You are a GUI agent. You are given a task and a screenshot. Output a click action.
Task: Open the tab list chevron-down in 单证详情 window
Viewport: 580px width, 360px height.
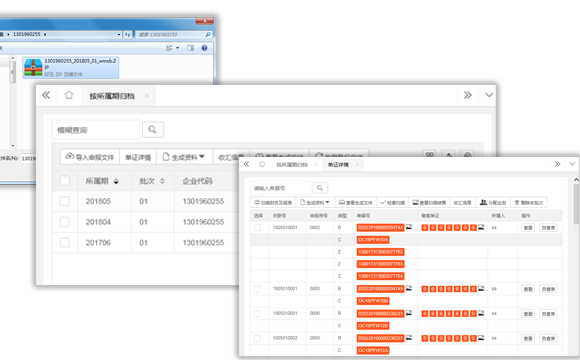[572, 164]
